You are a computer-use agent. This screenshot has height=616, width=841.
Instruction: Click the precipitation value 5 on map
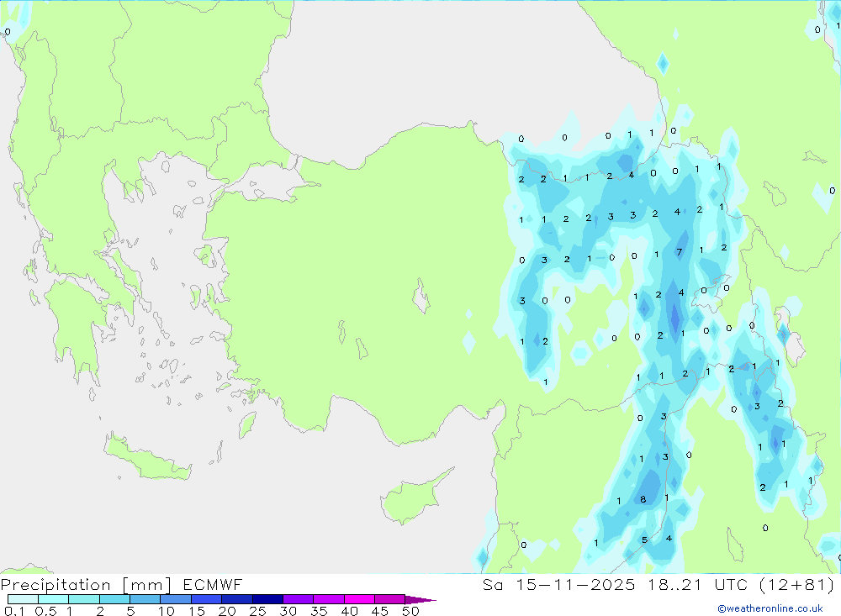pos(645,540)
